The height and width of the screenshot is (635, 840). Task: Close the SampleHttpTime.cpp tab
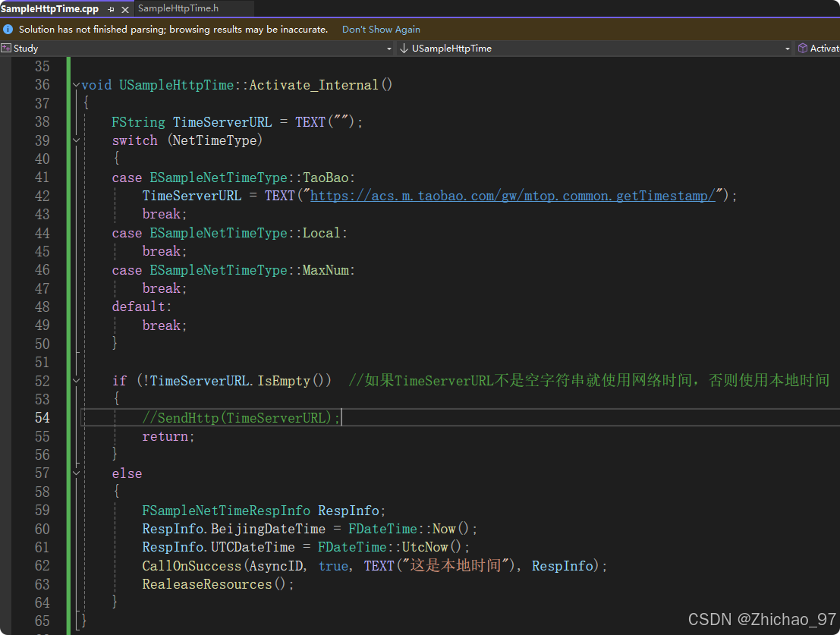tap(124, 10)
